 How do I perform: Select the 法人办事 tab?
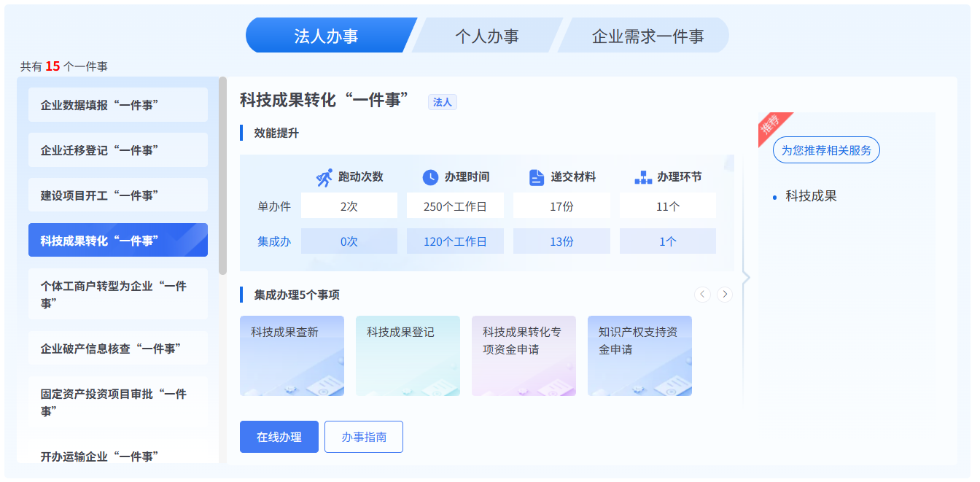tap(326, 36)
